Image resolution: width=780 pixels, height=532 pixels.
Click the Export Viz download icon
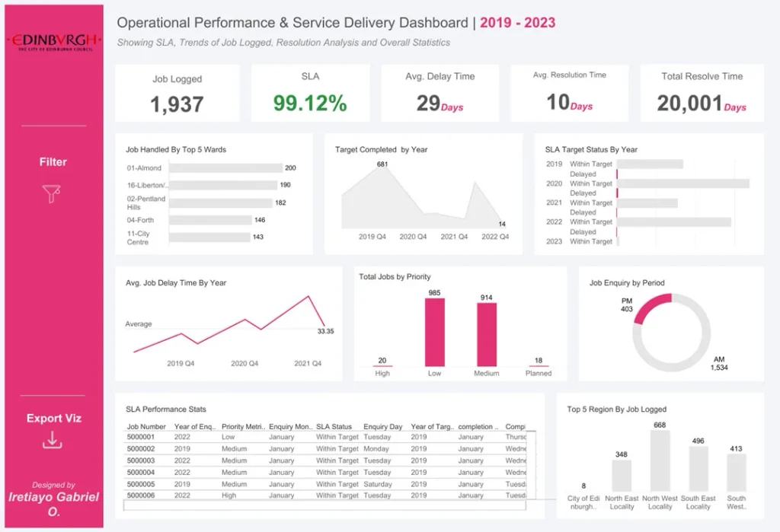point(53,440)
